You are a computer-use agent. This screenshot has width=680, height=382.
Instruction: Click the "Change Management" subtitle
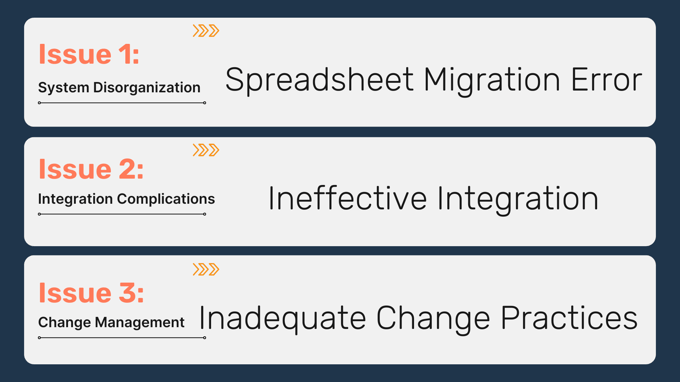point(111,323)
